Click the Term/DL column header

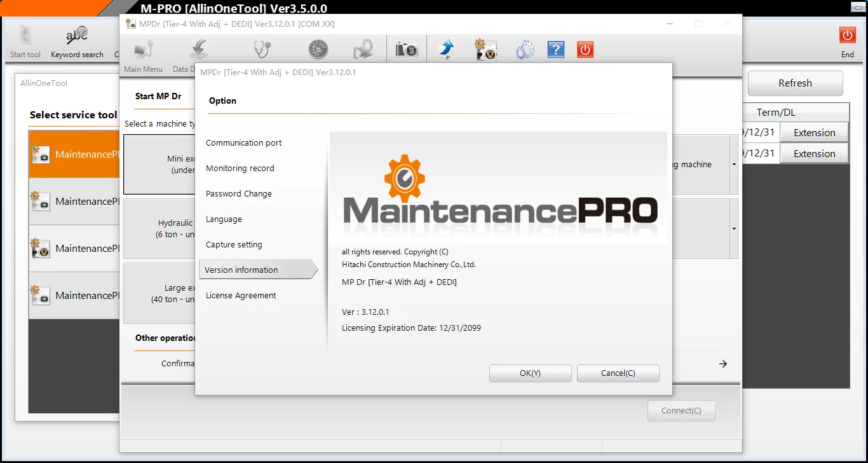[776, 113]
